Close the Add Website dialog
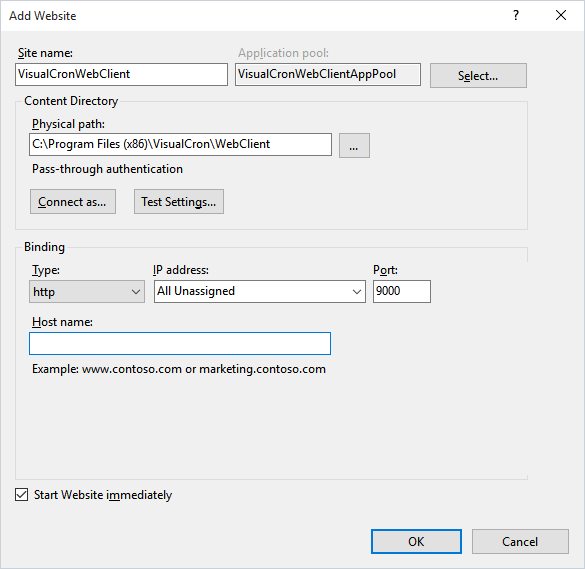Screen dimensions: 585x569 click(x=561, y=15)
